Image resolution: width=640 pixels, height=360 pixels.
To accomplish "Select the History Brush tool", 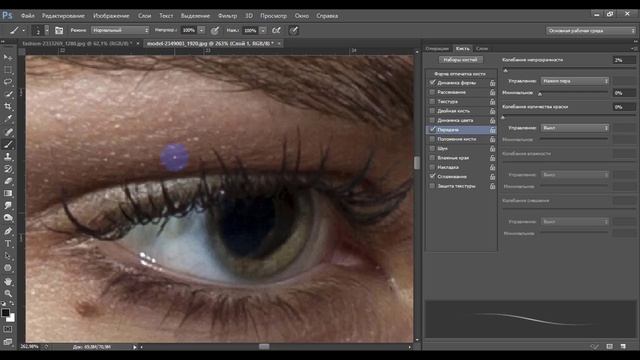I will tap(8, 169).
